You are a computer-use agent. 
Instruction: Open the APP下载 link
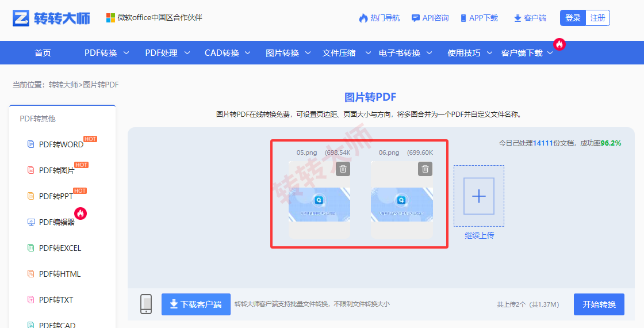[x=484, y=18]
